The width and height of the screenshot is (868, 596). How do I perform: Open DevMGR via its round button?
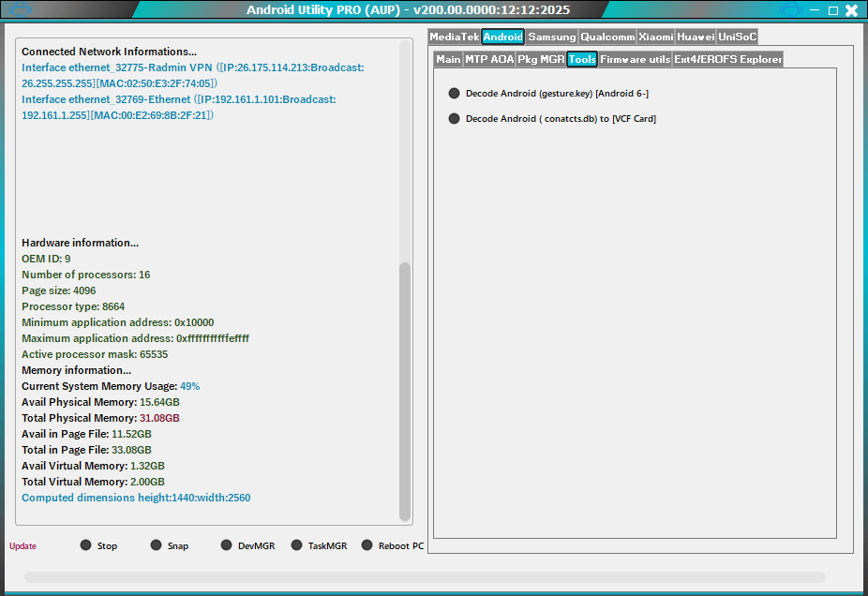[x=226, y=545]
